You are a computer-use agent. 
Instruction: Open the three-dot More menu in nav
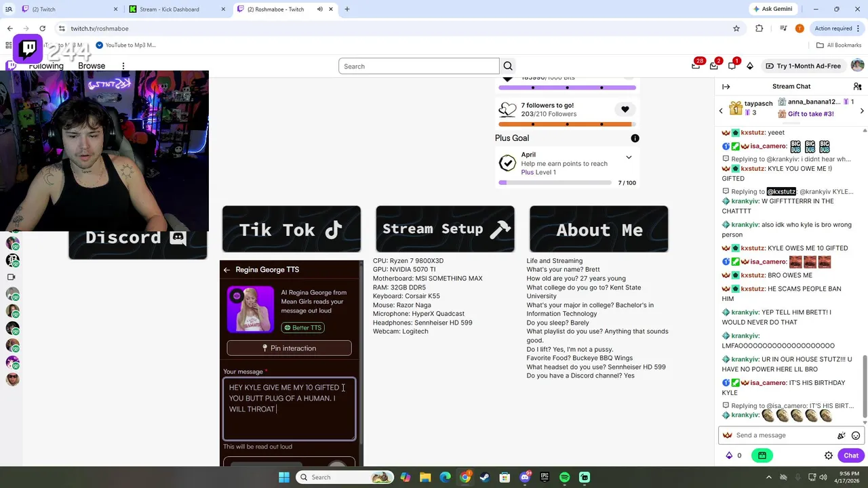tap(123, 66)
